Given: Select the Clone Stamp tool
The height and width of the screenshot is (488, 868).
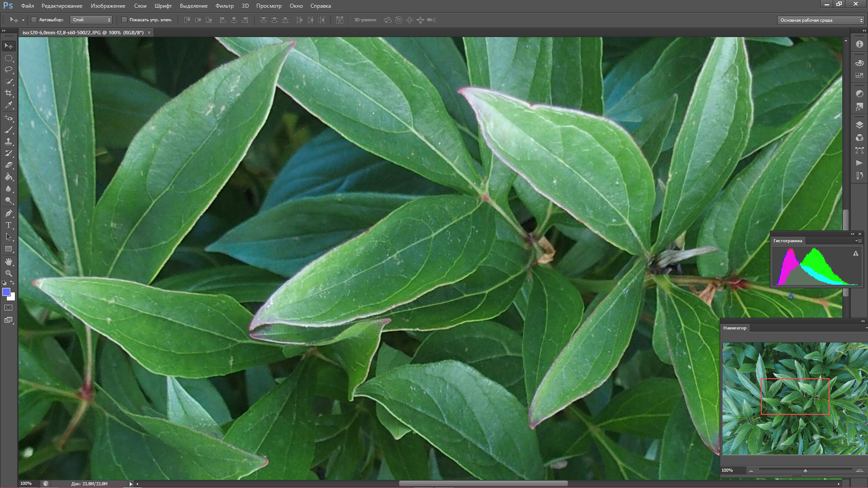Looking at the screenshot, I should tap(9, 141).
